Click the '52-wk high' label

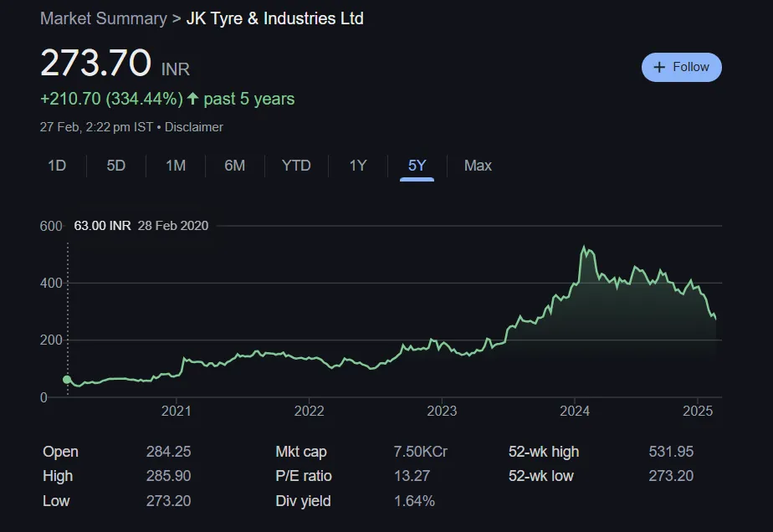544,452
